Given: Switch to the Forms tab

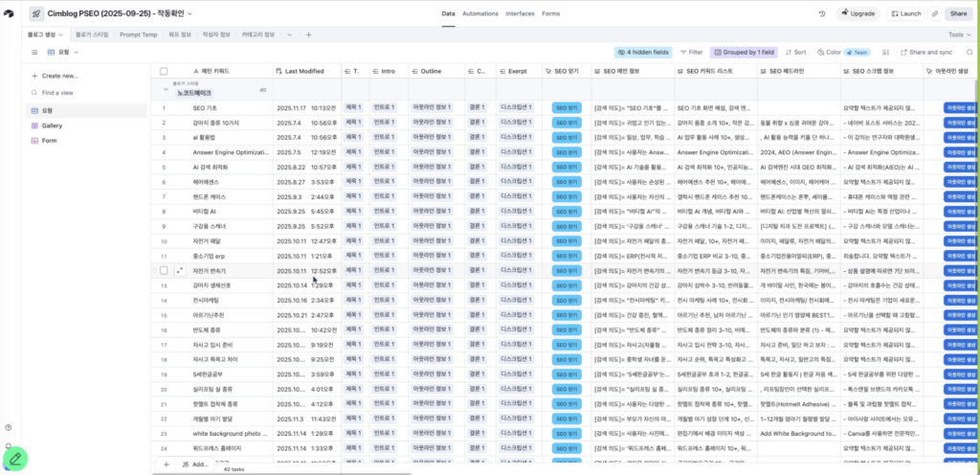Looking at the screenshot, I should click(550, 13).
